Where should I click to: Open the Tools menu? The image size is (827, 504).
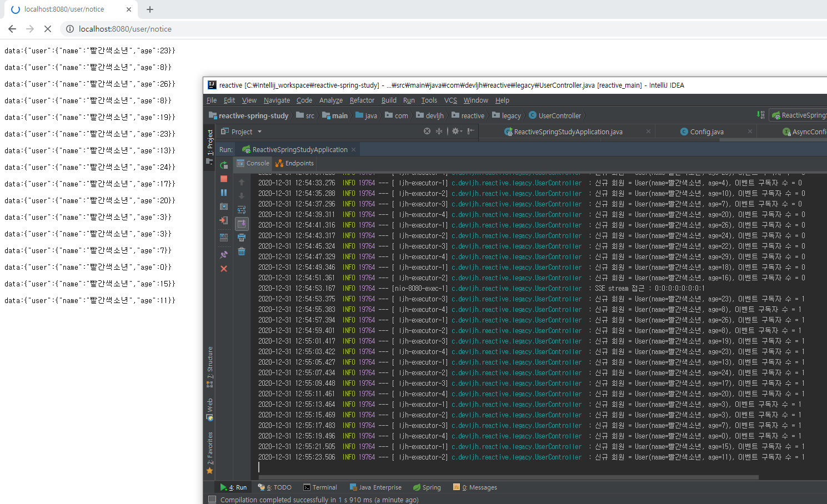(x=429, y=100)
